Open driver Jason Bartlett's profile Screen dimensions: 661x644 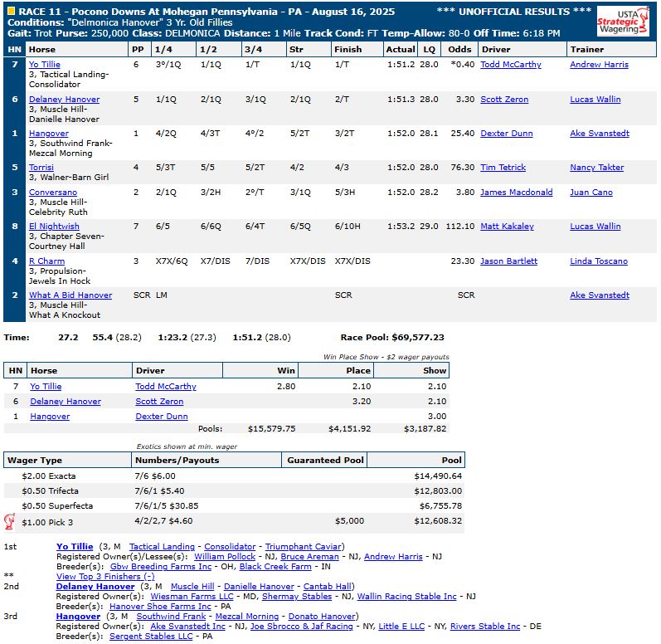(x=508, y=261)
